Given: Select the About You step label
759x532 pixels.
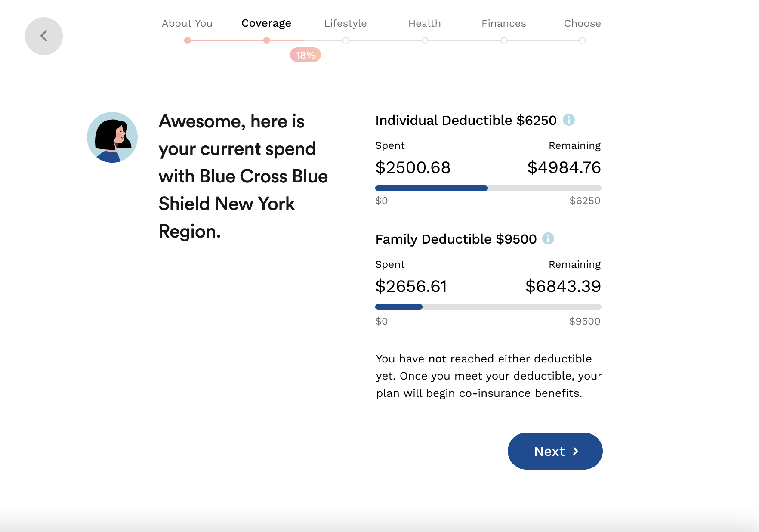Looking at the screenshot, I should [x=187, y=23].
